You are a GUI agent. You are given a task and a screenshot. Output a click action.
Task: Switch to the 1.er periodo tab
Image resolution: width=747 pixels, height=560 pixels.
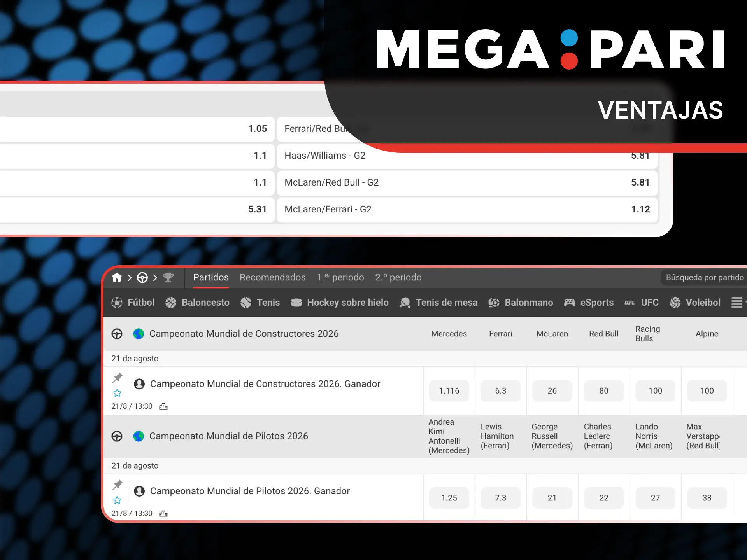[340, 278]
